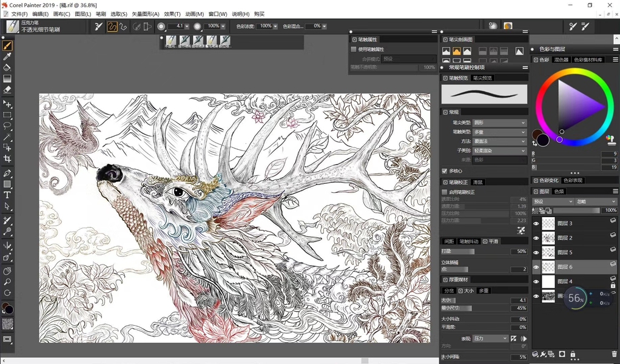Select freehand strokes icon in property bar
620x364 pixels.
point(112,27)
